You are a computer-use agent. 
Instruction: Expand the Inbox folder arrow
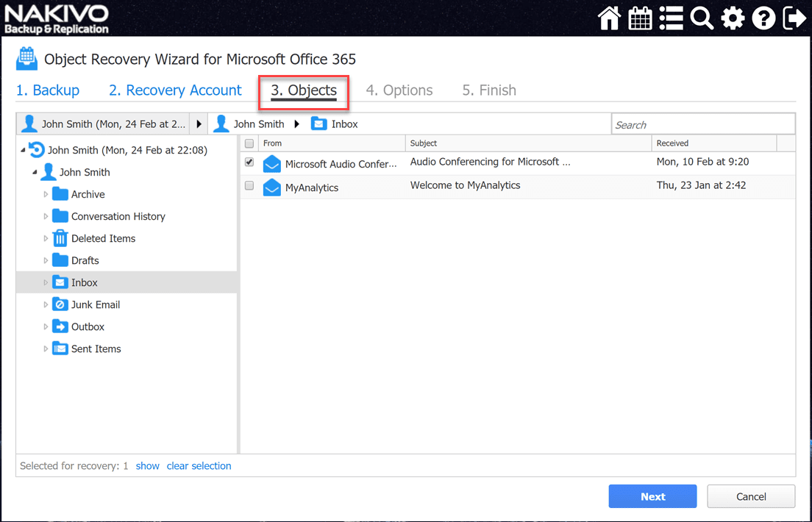click(x=46, y=282)
